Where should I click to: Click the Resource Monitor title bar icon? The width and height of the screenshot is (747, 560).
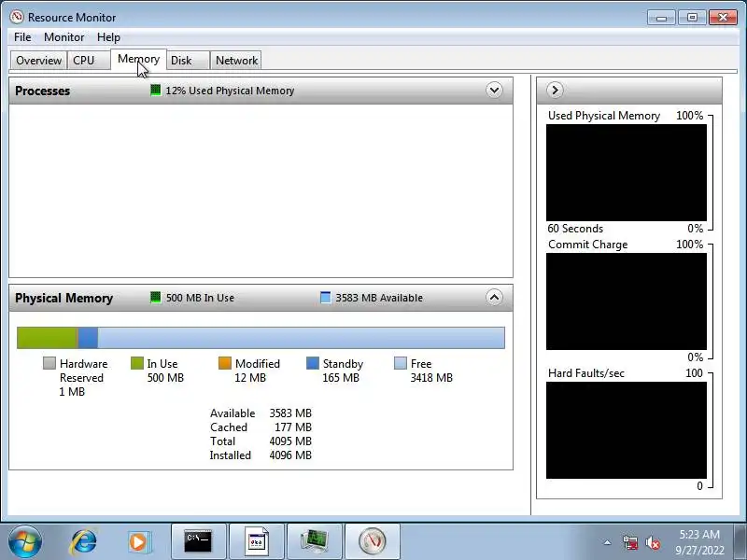17,17
